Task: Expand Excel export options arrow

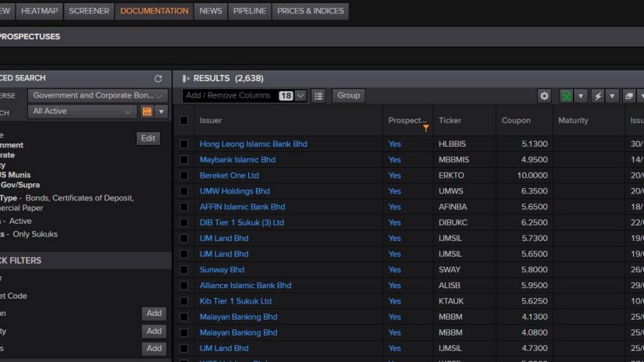Action: click(580, 96)
